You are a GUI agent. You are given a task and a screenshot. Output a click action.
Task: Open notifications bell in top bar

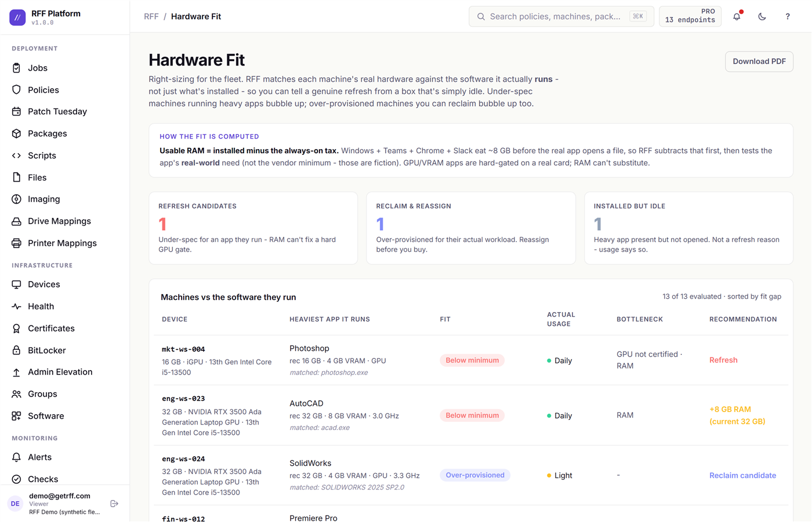pos(737,16)
